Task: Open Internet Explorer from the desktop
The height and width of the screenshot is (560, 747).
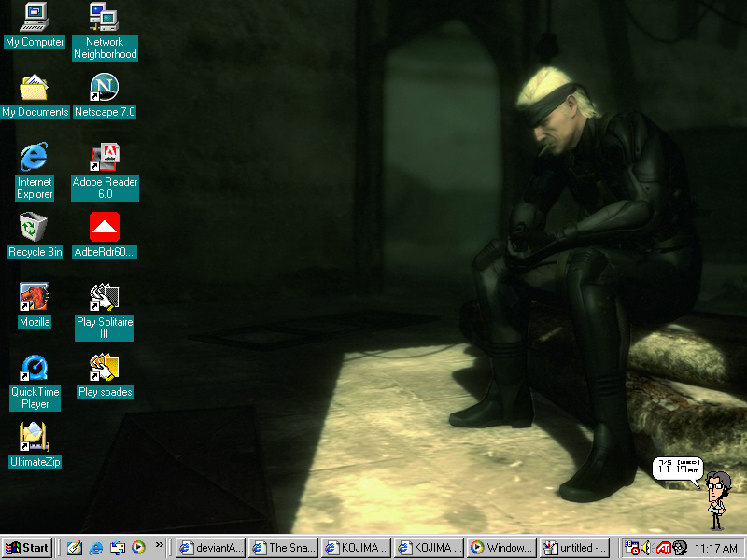Action: coord(34,157)
